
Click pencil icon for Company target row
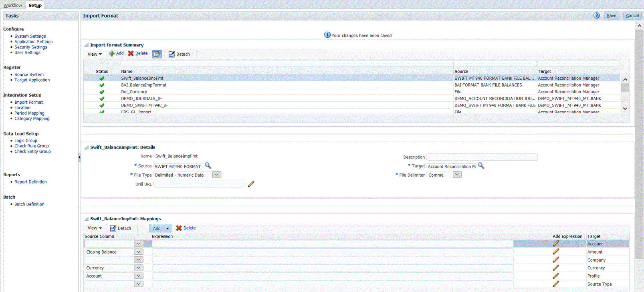(556, 260)
